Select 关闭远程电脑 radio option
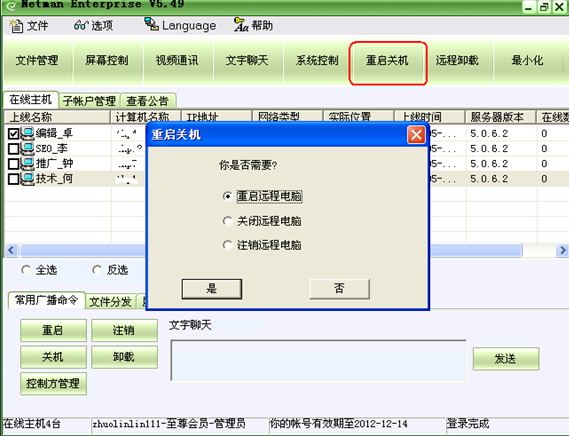Screen dimensions: 569x436 click(x=228, y=221)
